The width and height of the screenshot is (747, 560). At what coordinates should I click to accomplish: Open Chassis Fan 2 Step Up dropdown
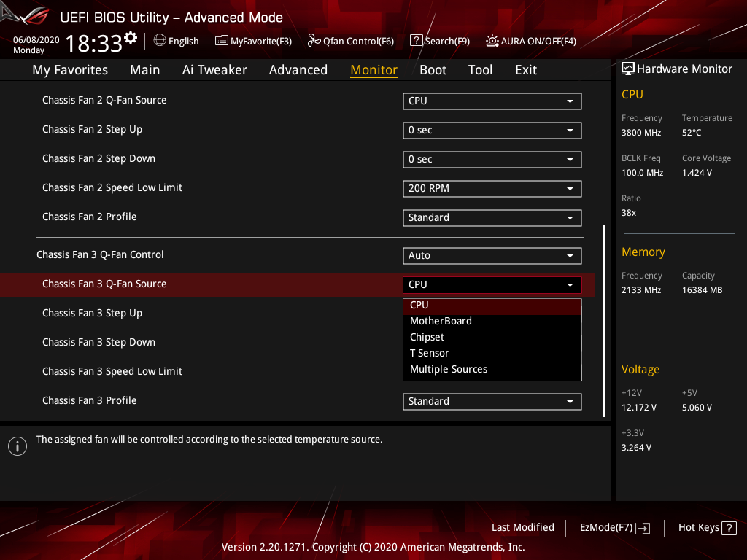tap(492, 130)
